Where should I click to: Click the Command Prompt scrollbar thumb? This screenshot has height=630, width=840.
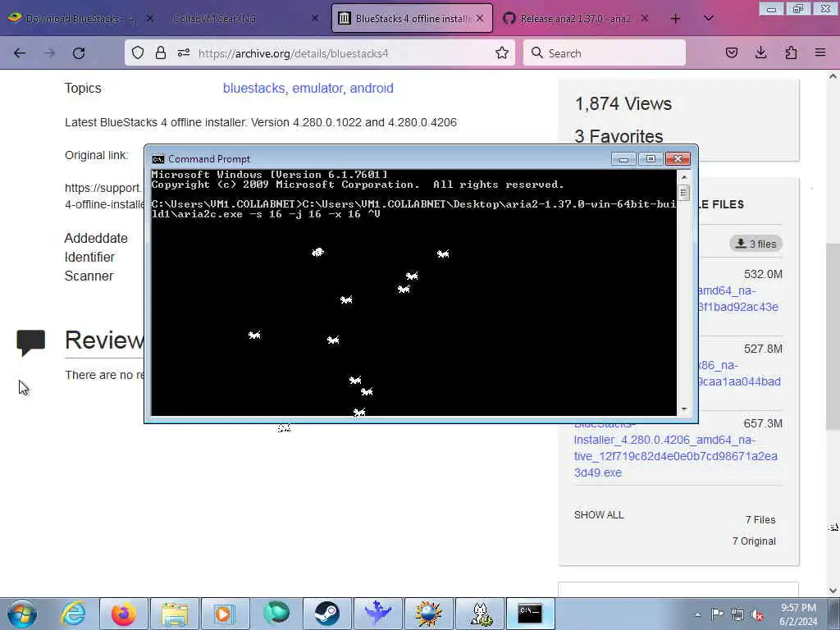683,193
